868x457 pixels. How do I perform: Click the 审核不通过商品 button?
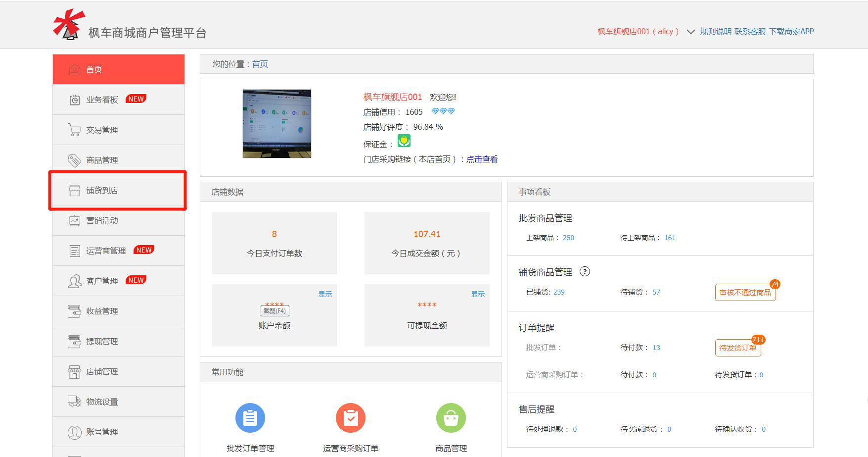pyautogui.click(x=745, y=293)
